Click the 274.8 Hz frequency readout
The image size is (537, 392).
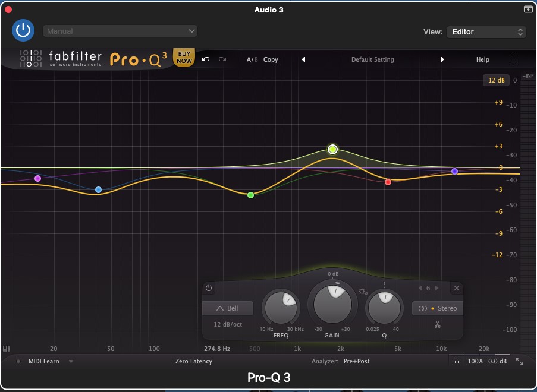point(217,349)
